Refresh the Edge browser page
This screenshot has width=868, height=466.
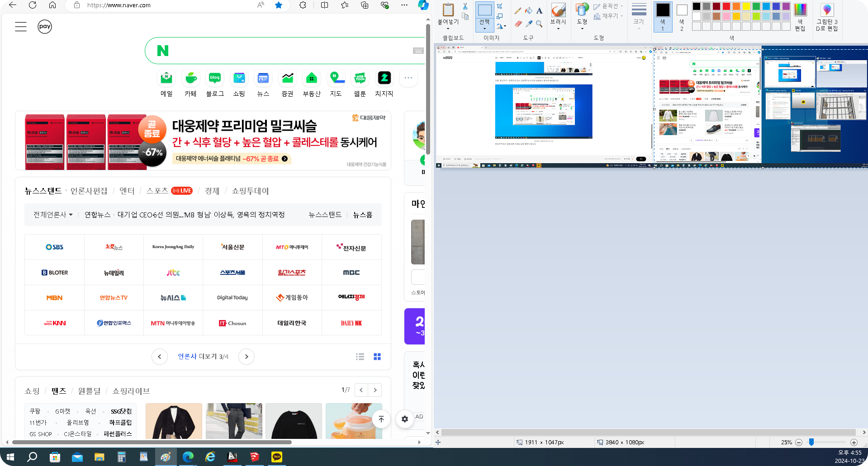(33, 5)
